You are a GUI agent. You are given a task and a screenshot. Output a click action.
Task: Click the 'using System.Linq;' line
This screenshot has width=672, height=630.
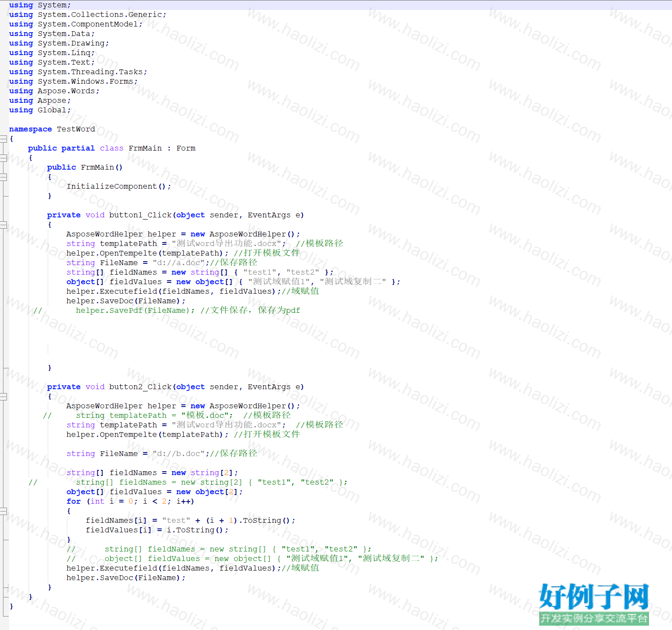(x=52, y=53)
